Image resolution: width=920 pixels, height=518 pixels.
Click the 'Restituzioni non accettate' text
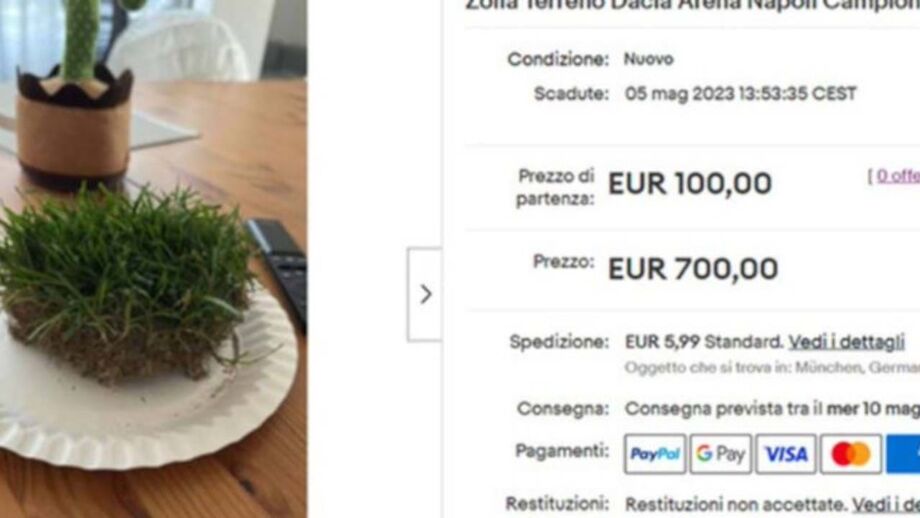tap(736, 505)
